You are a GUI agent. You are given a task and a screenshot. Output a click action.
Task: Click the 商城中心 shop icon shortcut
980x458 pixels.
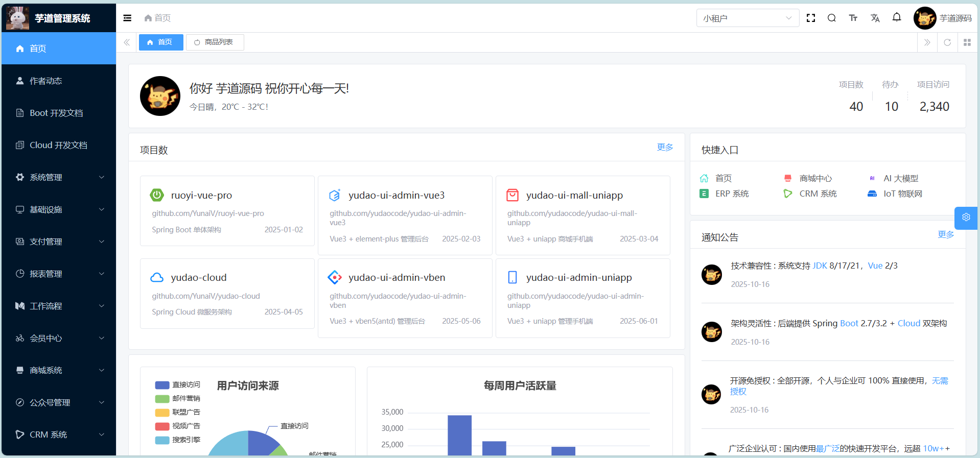(x=788, y=178)
